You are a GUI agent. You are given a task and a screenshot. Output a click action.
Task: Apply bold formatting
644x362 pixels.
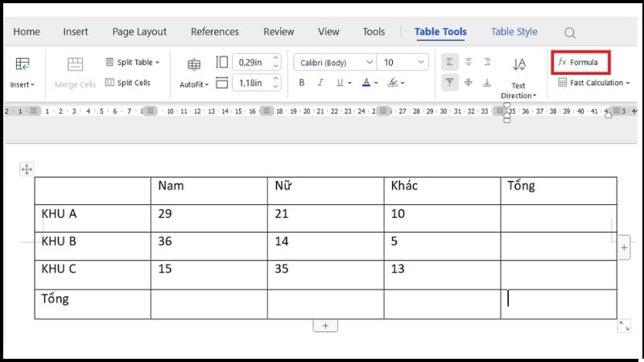pyautogui.click(x=302, y=83)
